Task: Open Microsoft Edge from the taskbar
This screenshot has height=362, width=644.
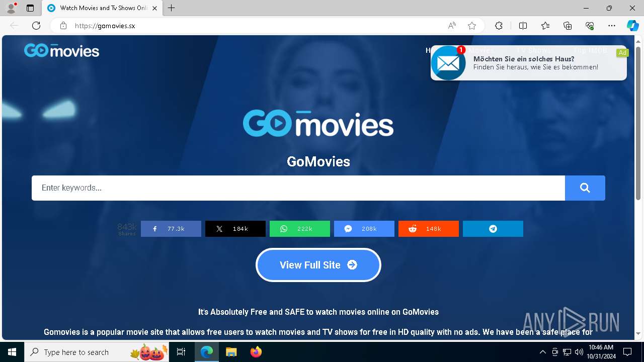Action: [x=207, y=352]
